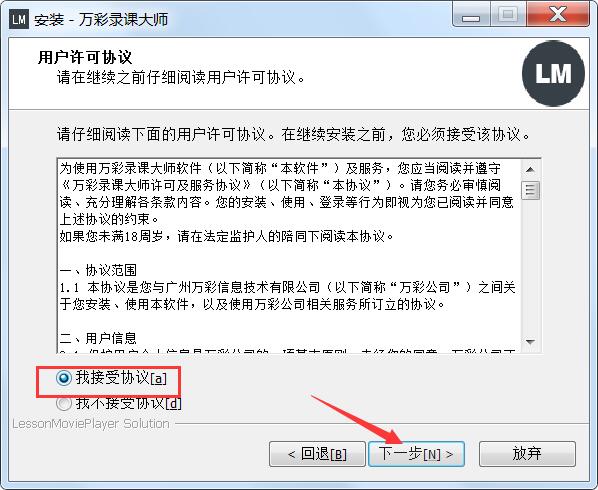
Task: Click the license scrollbar up arrow
Action: pyautogui.click(x=530, y=169)
